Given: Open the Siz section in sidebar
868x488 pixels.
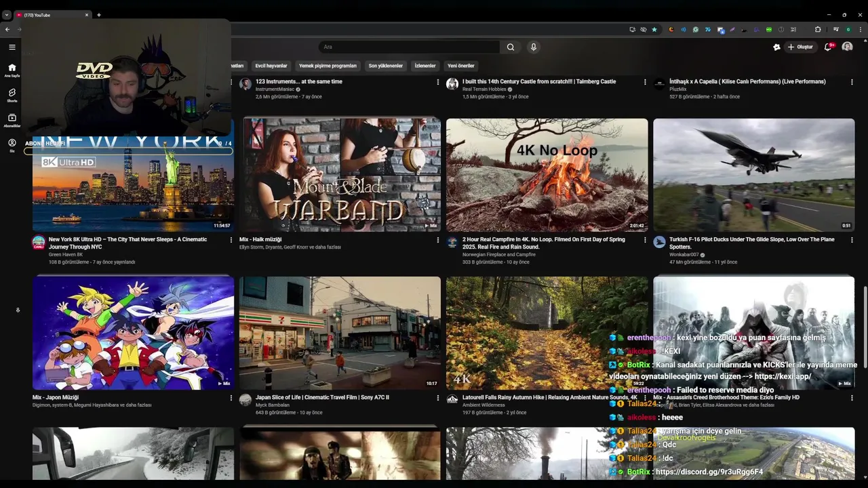Looking at the screenshot, I should click(12, 145).
